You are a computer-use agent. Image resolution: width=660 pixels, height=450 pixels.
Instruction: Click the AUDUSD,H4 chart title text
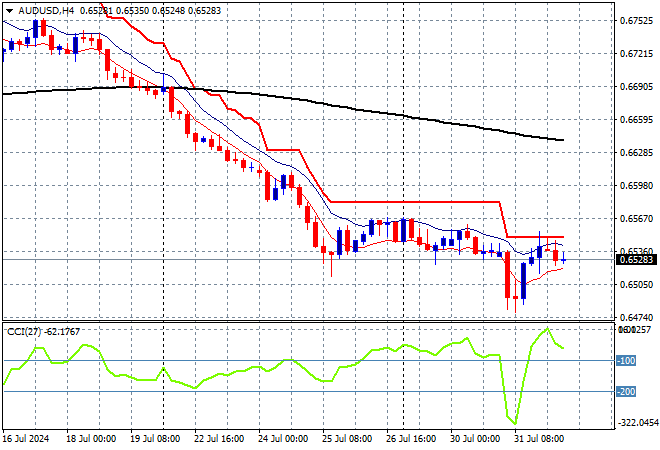pos(46,11)
